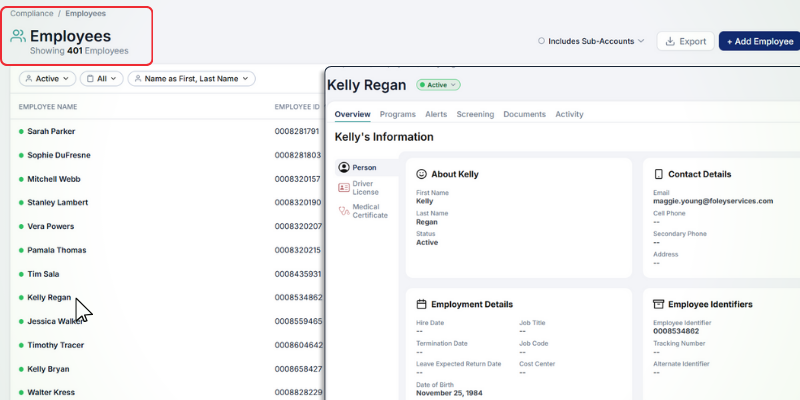Click the Export download icon

[x=670, y=41]
